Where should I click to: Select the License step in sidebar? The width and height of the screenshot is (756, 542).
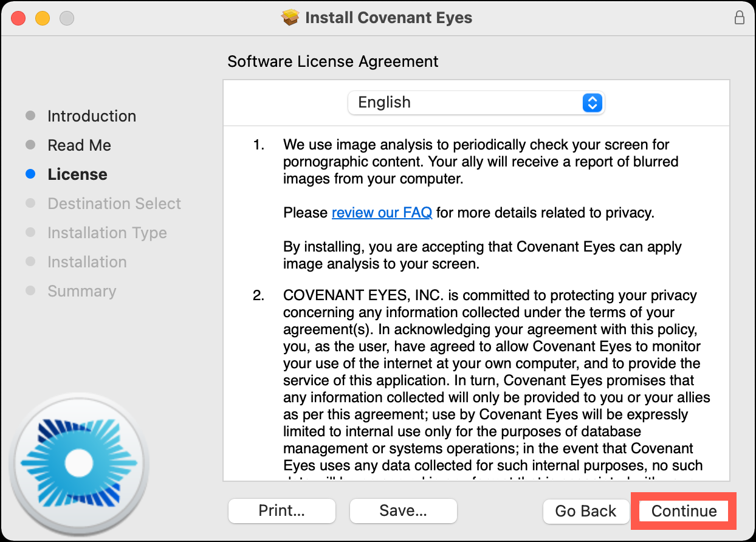(77, 174)
